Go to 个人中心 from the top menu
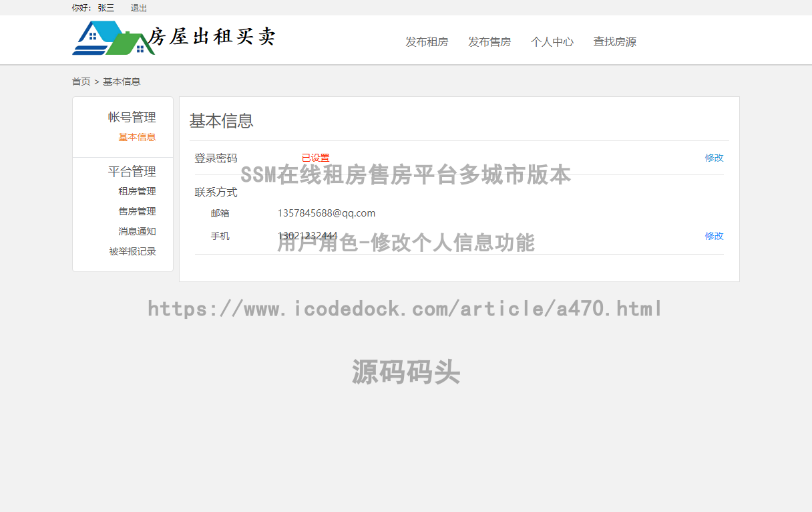 pyautogui.click(x=552, y=41)
